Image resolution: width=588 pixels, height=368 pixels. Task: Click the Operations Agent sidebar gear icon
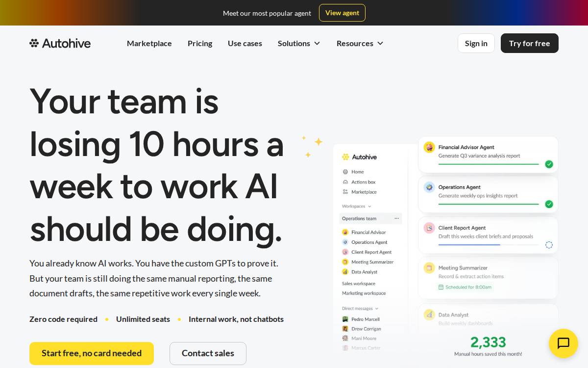pos(345,242)
